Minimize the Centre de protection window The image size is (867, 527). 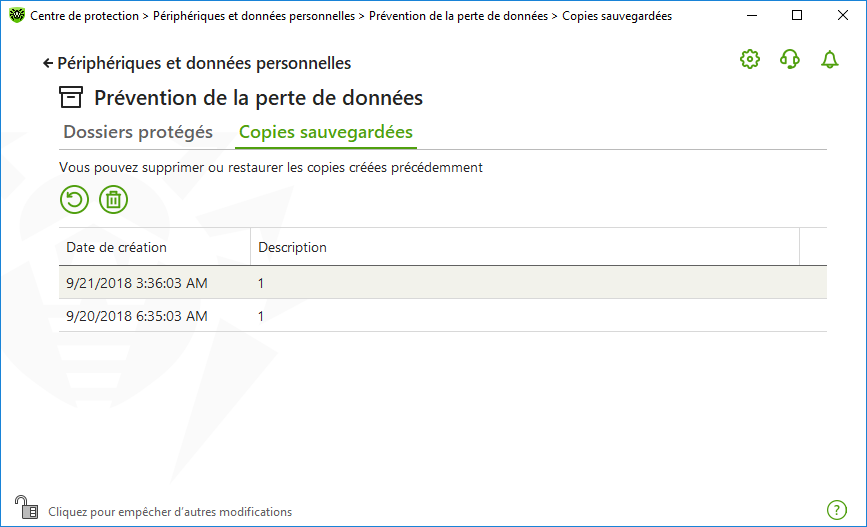click(751, 15)
